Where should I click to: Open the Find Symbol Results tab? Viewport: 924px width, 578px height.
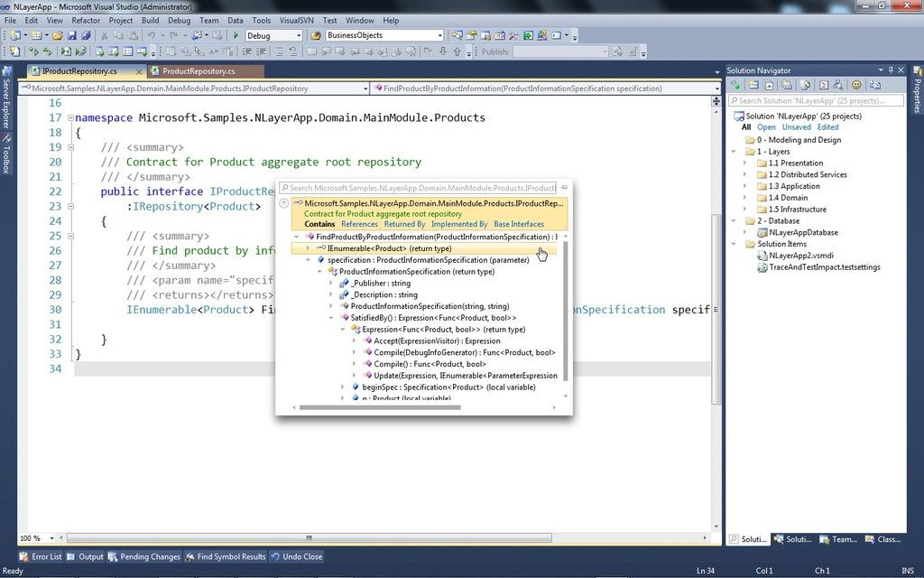[226, 556]
